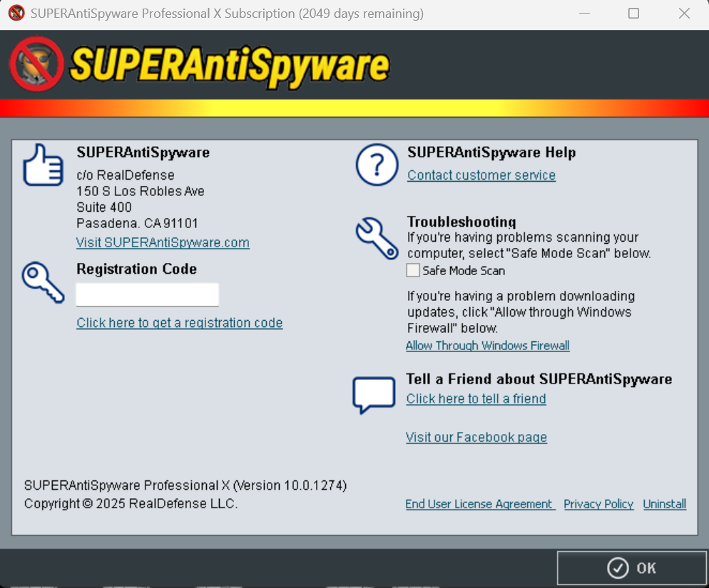Open Click here to tell a friend link
This screenshot has height=588, width=709.
(476, 398)
